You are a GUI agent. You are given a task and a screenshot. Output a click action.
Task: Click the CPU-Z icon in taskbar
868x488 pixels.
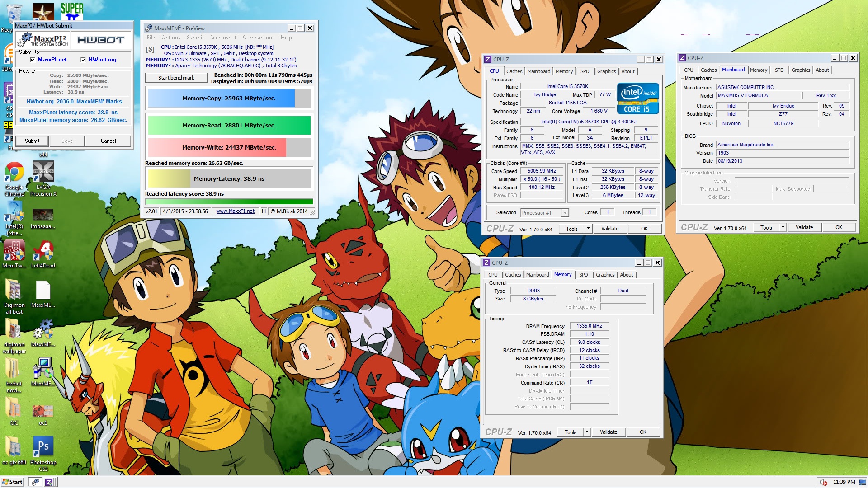click(x=49, y=482)
